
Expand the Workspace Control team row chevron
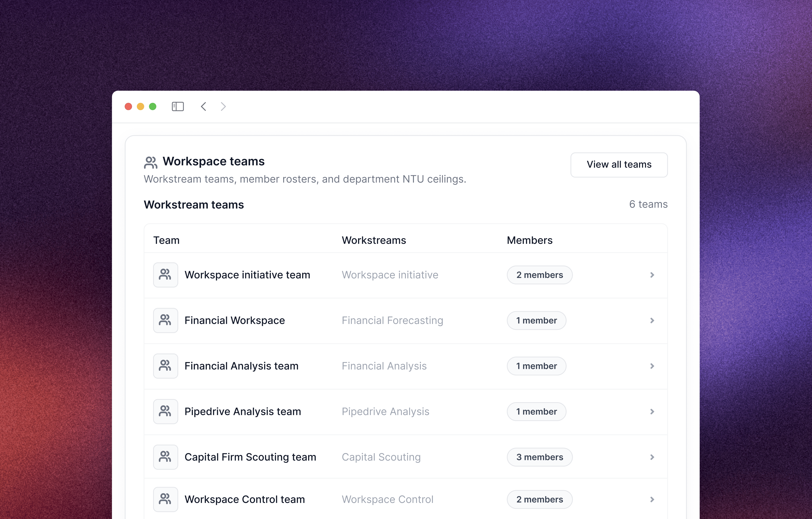652,500
